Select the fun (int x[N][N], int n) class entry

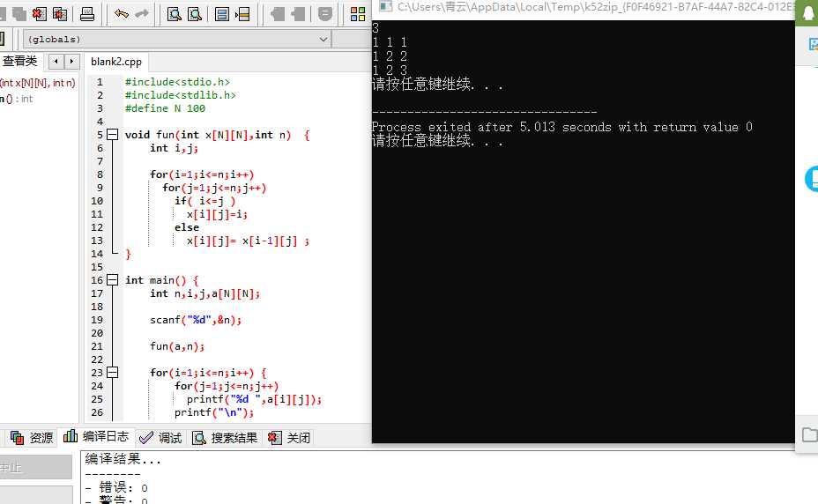(38, 83)
